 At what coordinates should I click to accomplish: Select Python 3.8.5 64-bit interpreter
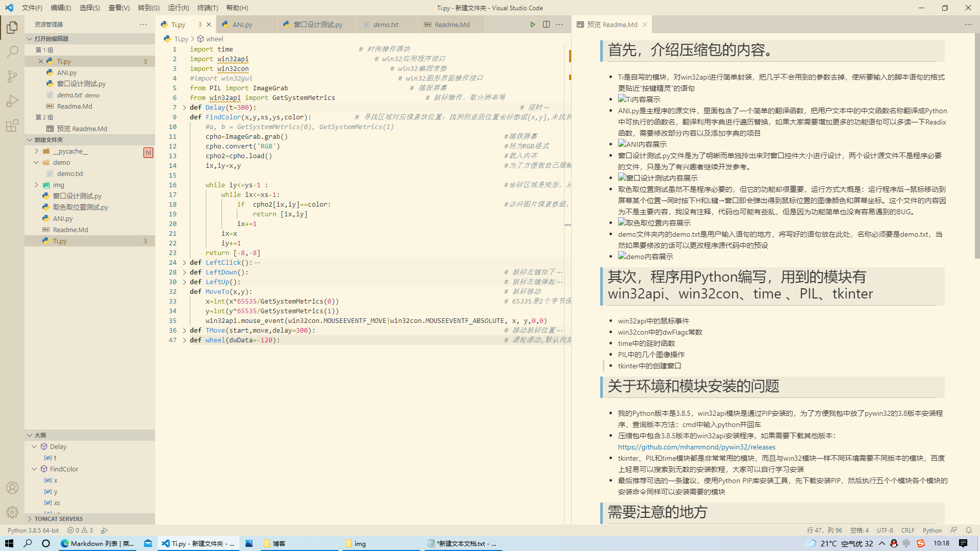click(x=33, y=530)
